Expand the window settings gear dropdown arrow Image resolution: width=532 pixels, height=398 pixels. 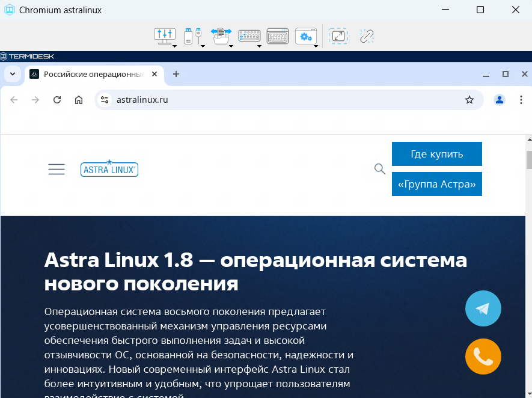[x=316, y=45]
